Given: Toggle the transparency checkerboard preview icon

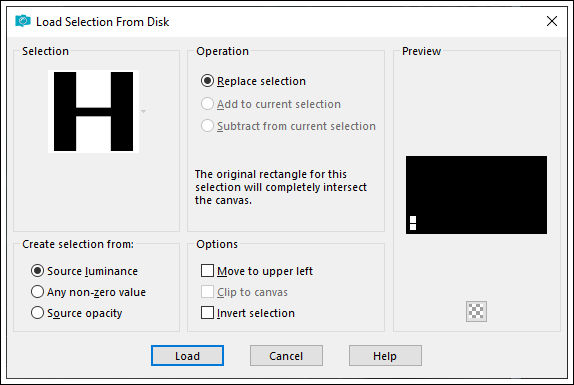Looking at the screenshot, I should (x=476, y=311).
